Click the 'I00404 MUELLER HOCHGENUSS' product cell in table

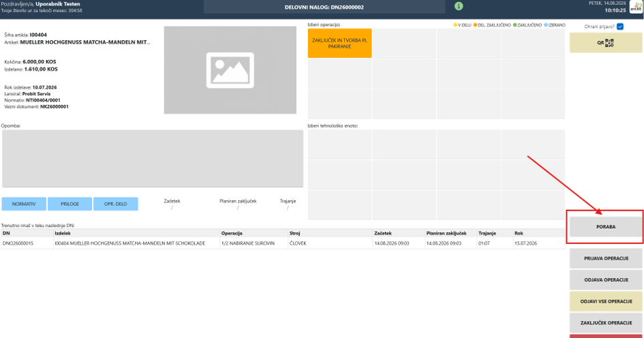137,243
